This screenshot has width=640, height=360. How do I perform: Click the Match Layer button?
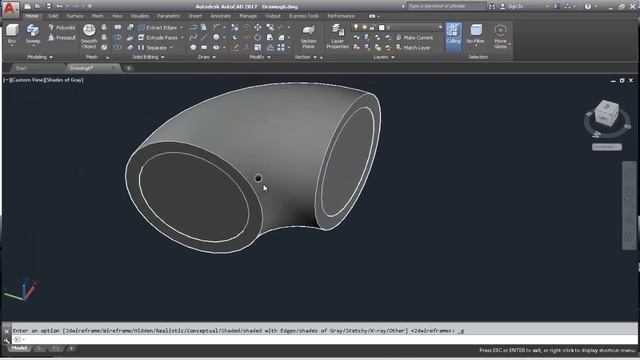tap(413, 47)
